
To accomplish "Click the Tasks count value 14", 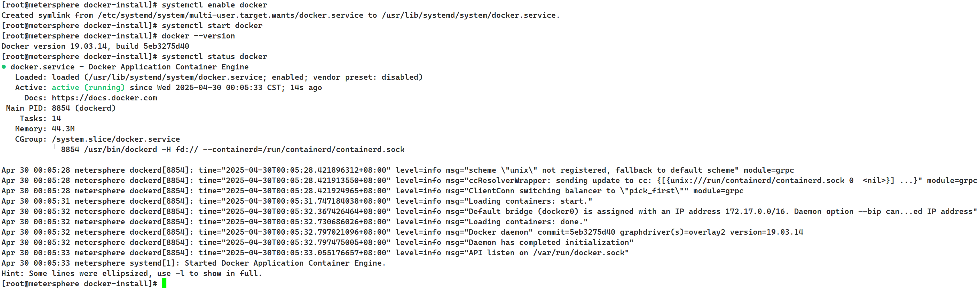I will tap(56, 118).
